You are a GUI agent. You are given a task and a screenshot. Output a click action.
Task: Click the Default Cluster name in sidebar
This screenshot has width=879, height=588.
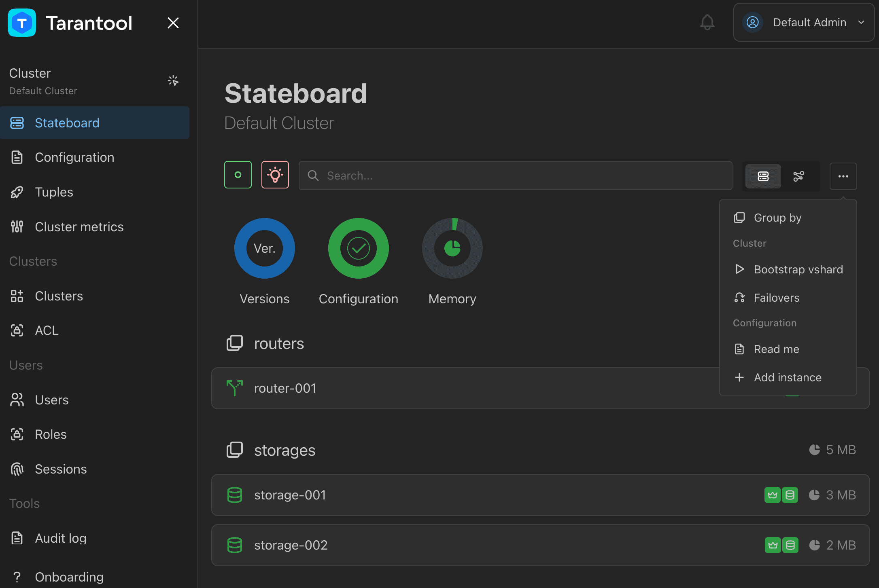(43, 91)
